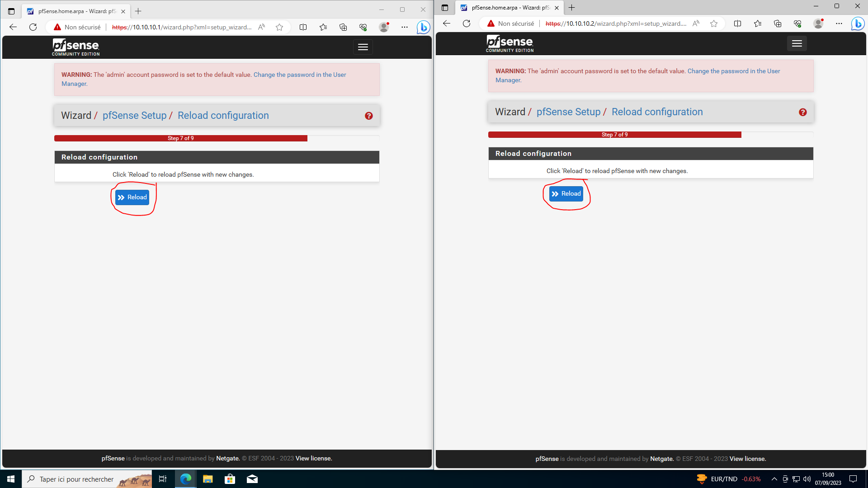868x488 pixels.
Task: Click View license link in right footer
Action: (x=748, y=459)
